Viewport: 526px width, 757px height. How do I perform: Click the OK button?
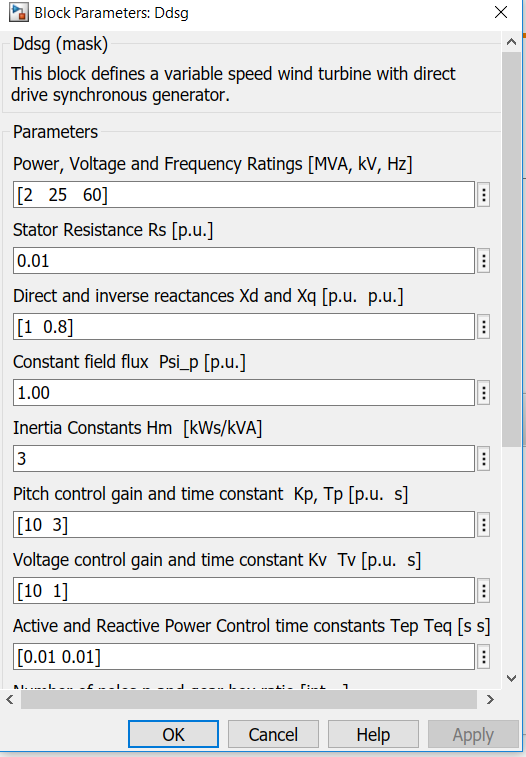pos(173,734)
